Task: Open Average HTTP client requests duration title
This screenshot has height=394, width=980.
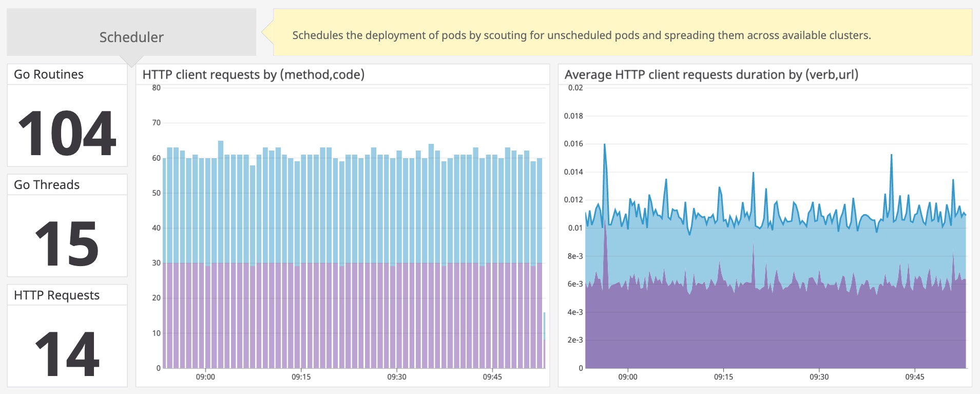Action: (711, 74)
